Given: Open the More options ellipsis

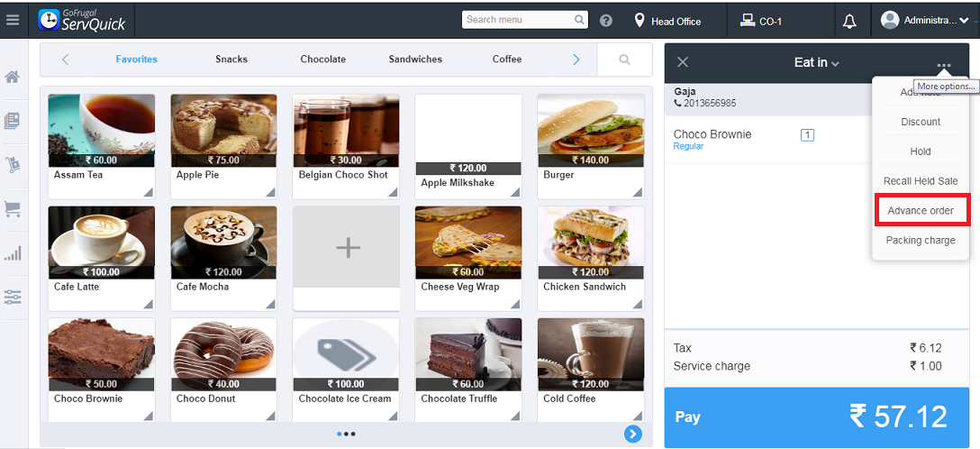Looking at the screenshot, I should pos(944,65).
